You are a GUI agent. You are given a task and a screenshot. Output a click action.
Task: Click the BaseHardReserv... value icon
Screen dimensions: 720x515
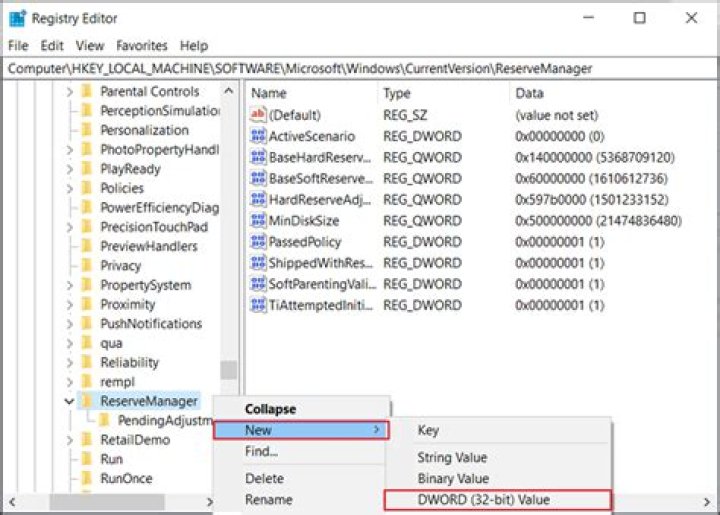258,157
